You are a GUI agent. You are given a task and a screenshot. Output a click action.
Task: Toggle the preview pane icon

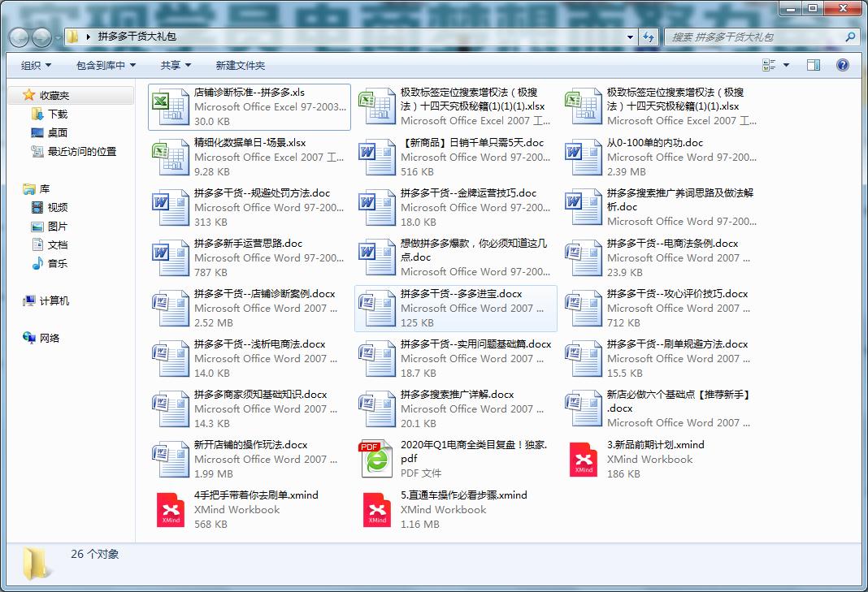click(x=814, y=65)
